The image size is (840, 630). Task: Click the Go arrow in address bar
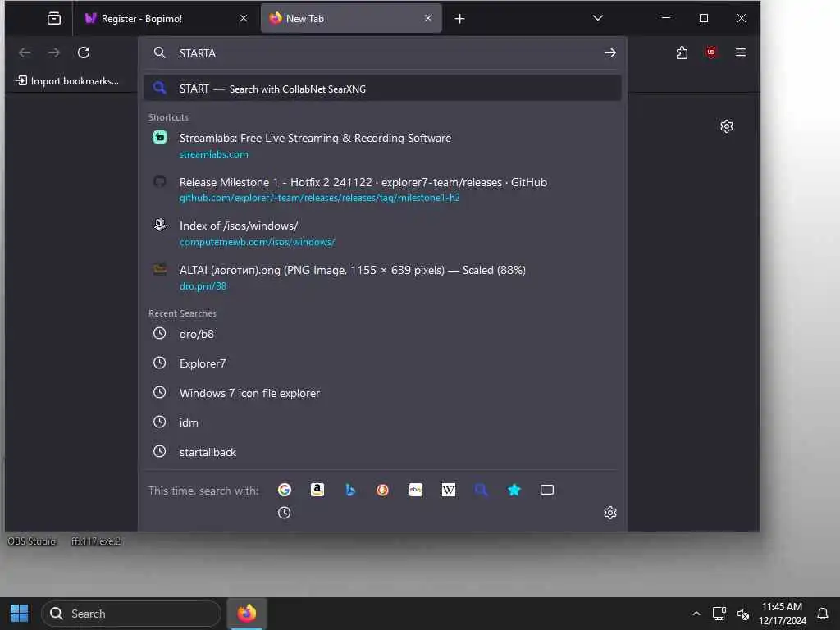609,53
